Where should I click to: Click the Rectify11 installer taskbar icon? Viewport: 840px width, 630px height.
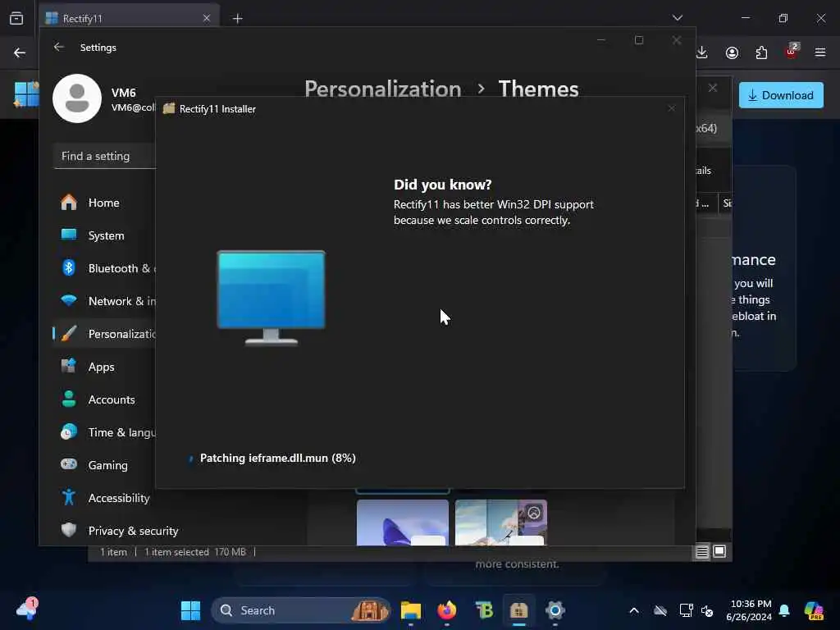tap(519, 610)
